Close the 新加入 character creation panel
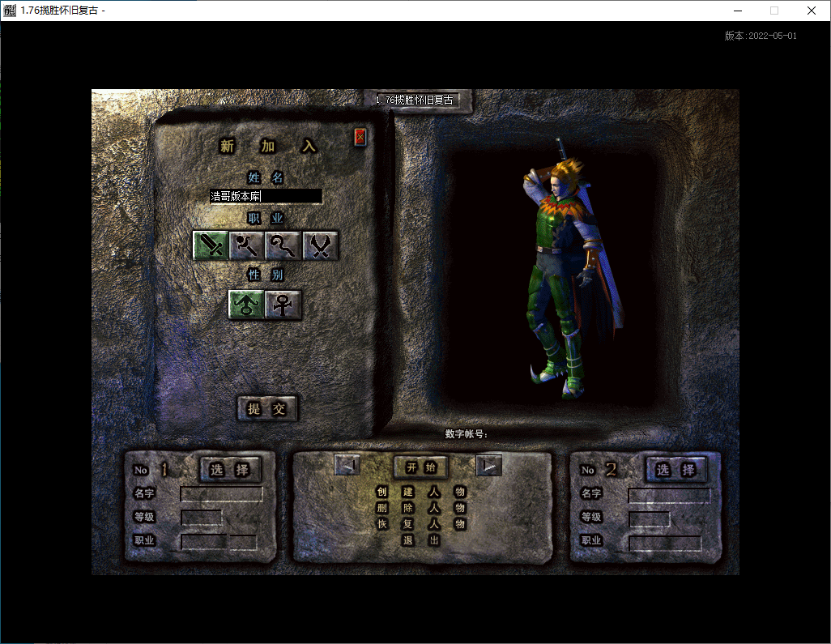The image size is (831, 644). [x=360, y=137]
